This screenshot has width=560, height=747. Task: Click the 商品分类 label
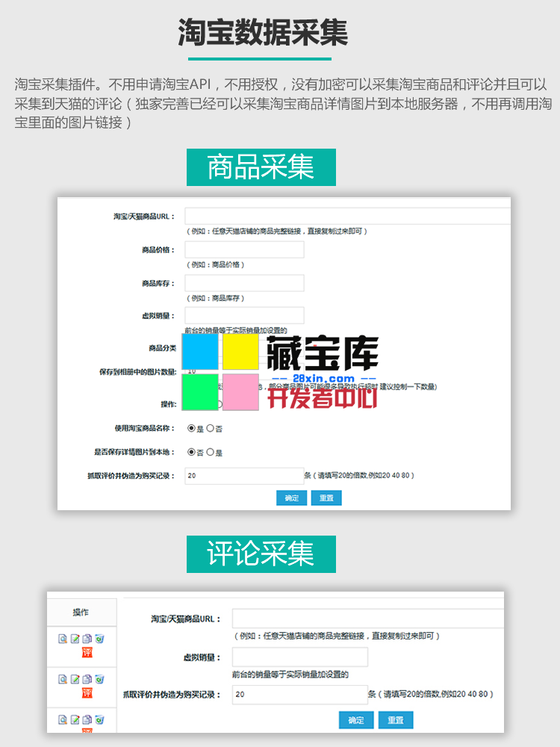click(162, 348)
